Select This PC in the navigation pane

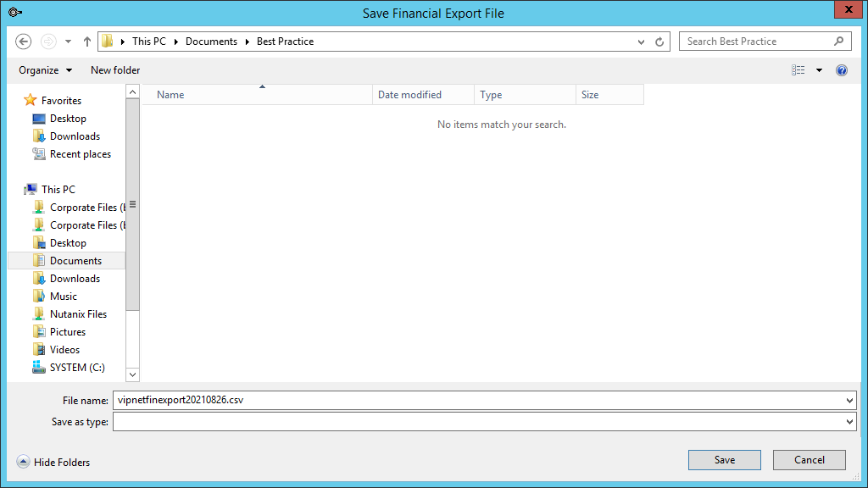click(58, 189)
